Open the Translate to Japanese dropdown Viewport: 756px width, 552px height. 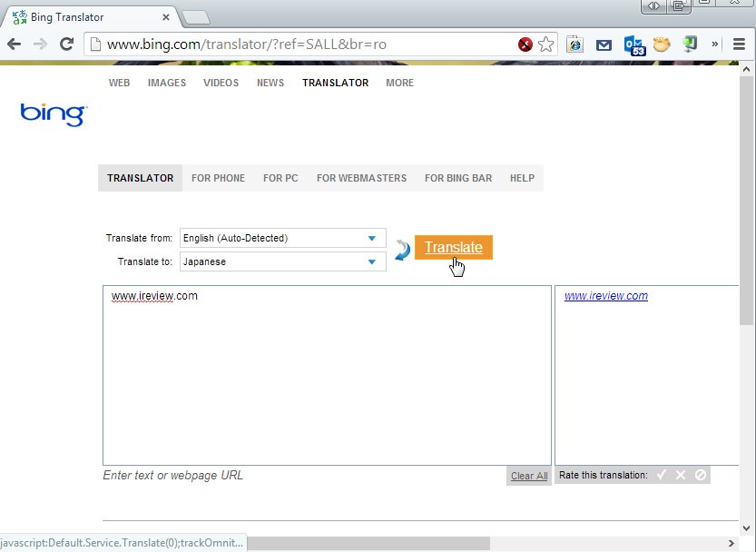point(283,261)
